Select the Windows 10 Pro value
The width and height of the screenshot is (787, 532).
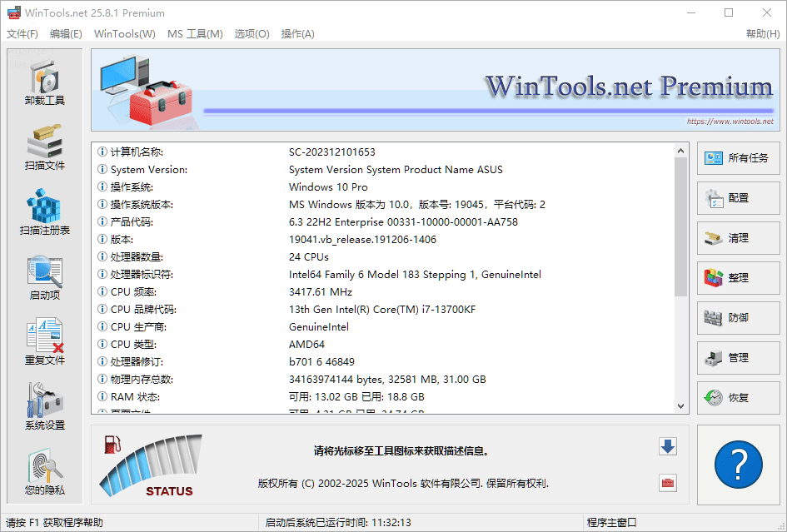pos(328,186)
